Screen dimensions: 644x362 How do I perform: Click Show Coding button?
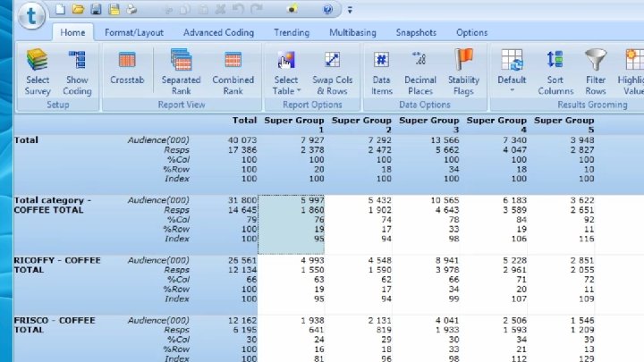click(77, 72)
